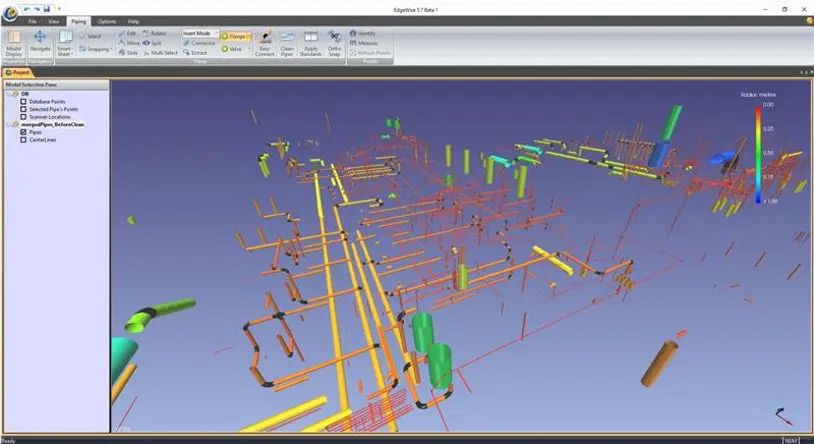
Task: Click the Valve insert button
Action: coord(232,49)
